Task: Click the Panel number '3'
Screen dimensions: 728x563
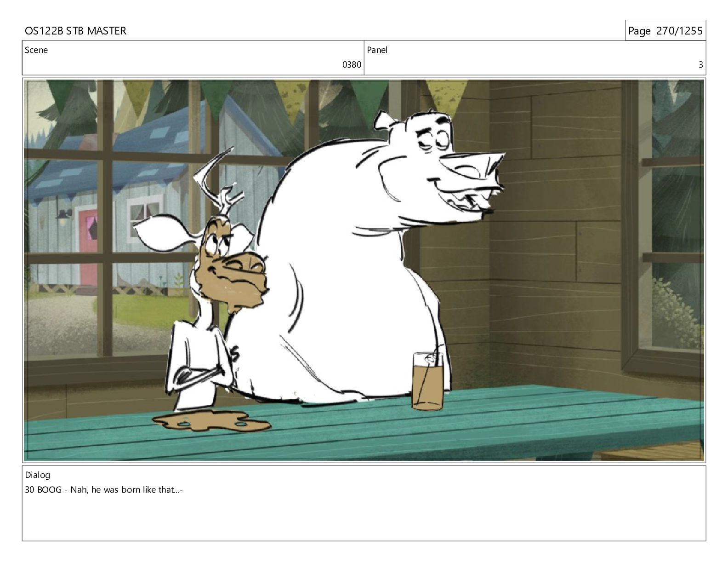Action: pyautogui.click(x=700, y=65)
